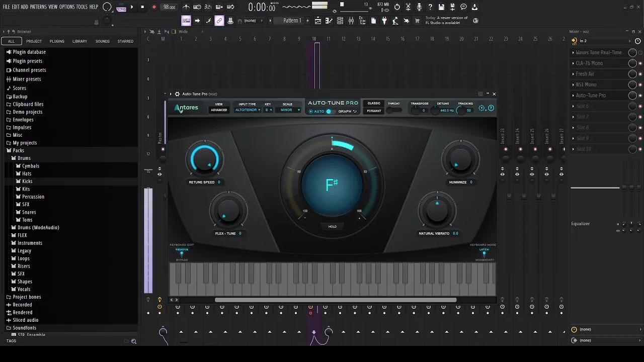
Task: Click the HOLD button below pitch display
Action: [333, 227]
